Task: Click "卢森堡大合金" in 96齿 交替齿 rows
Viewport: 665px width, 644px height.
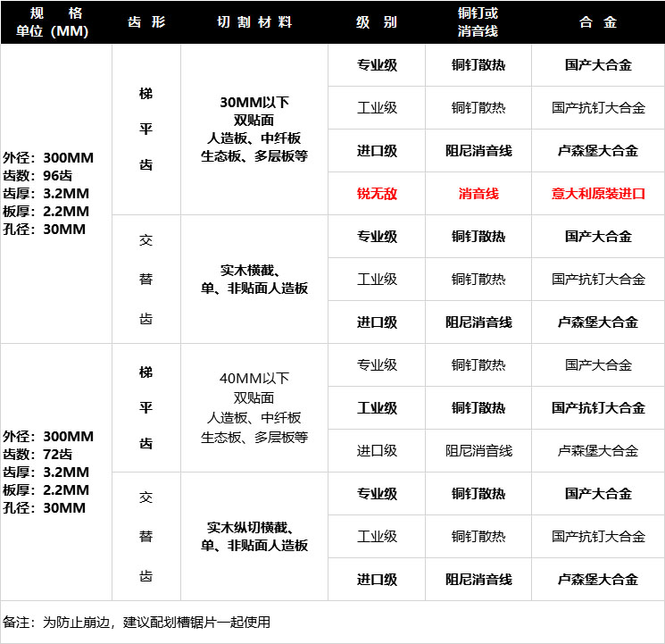Action: [598, 322]
